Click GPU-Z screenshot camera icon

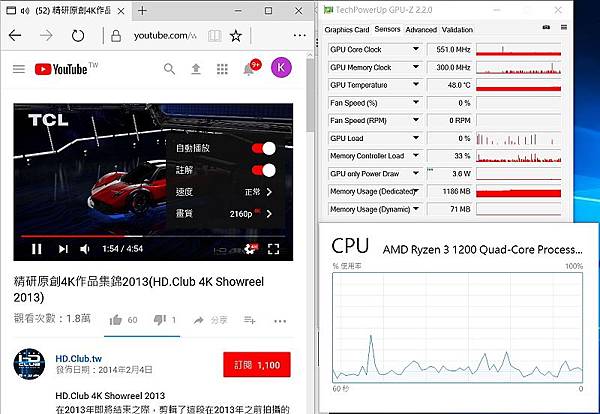pos(546,27)
